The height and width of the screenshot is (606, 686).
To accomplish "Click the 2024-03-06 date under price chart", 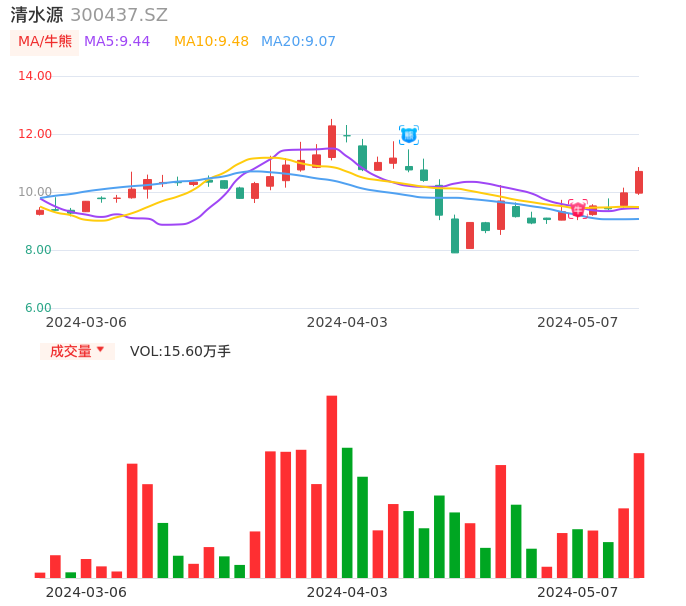I will tap(86, 322).
